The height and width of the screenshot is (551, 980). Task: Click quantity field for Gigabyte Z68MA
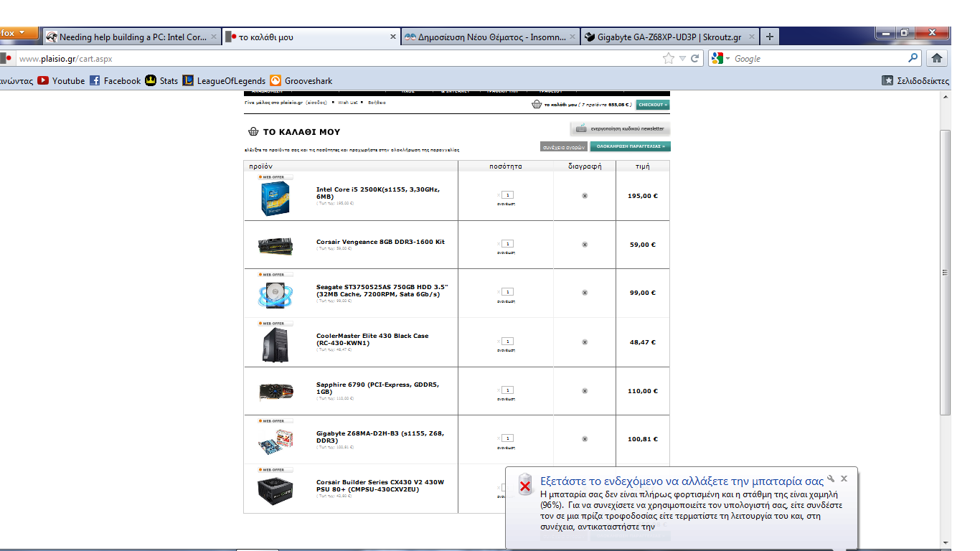[508, 438]
